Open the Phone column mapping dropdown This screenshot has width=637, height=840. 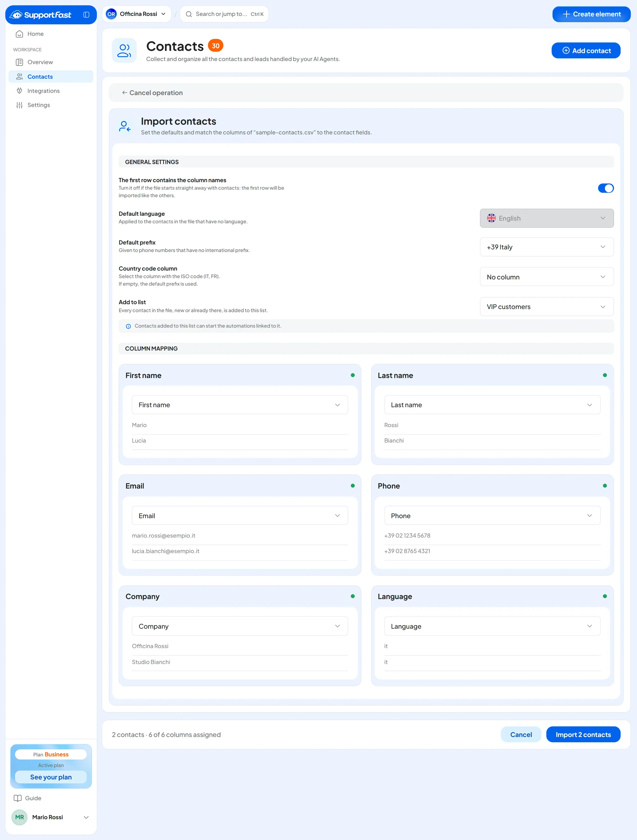click(x=492, y=516)
